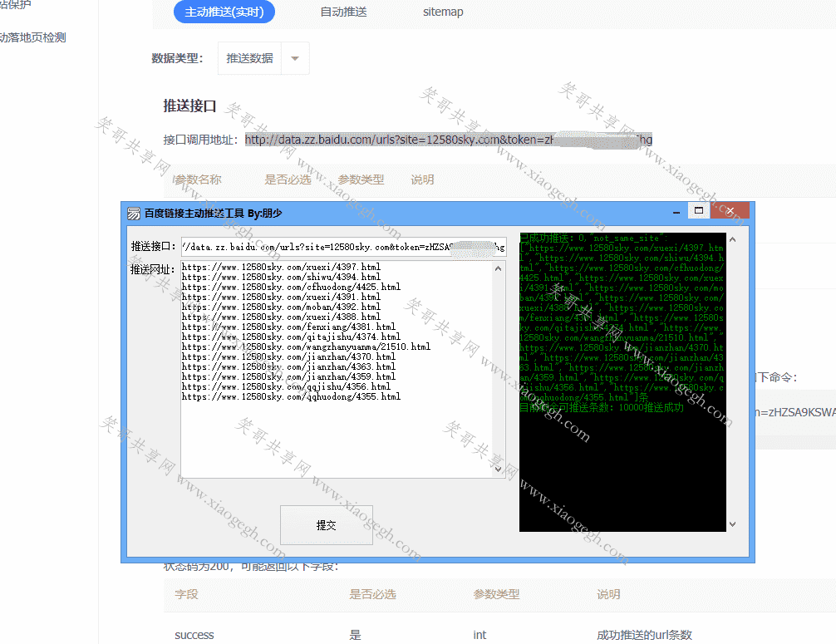The height and width of the screenshot is (644, 836).
Task: Select line https://www.12580sky.com/xuexi/4397.html
Action: click(281, 267)
